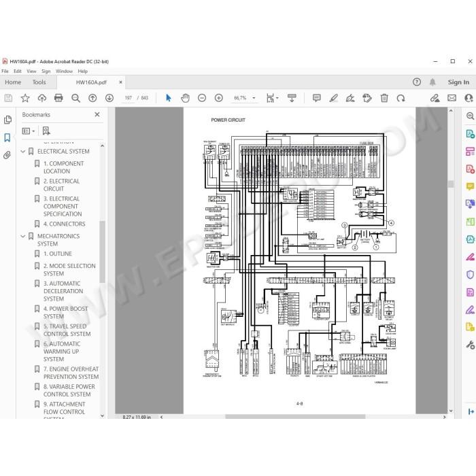Screen dimensions: 476x476
Task: Zoom out with minus icon
Action: (x=202, y=98)
